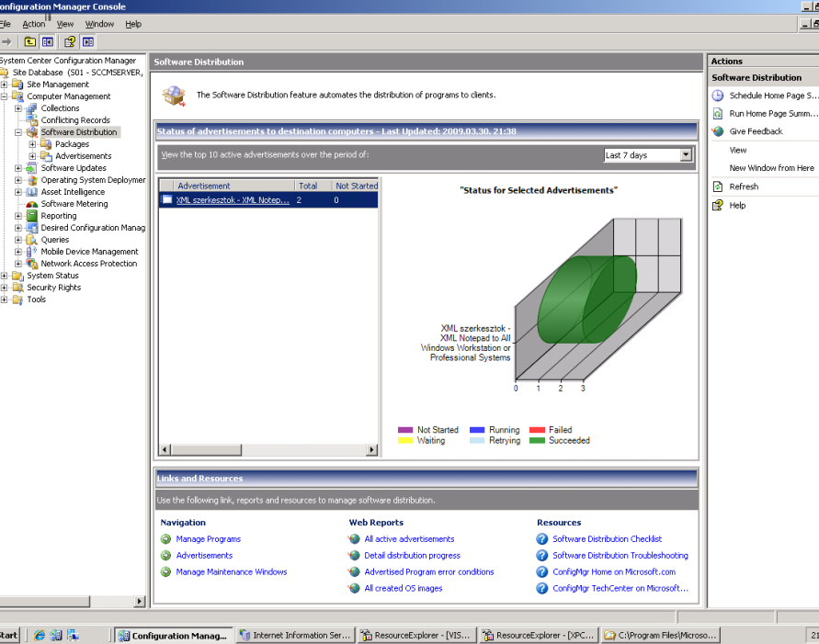Image resolution: width=819 pixels, height=644 pixels.
Task: Click the Not Started purple legend swatch
Action: (405, 430)
